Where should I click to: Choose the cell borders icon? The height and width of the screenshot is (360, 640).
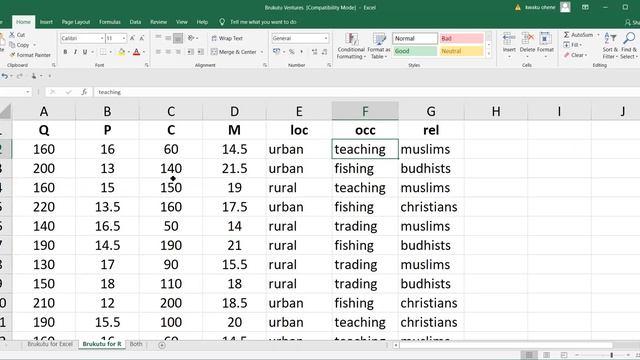click(x=103, y=52)
